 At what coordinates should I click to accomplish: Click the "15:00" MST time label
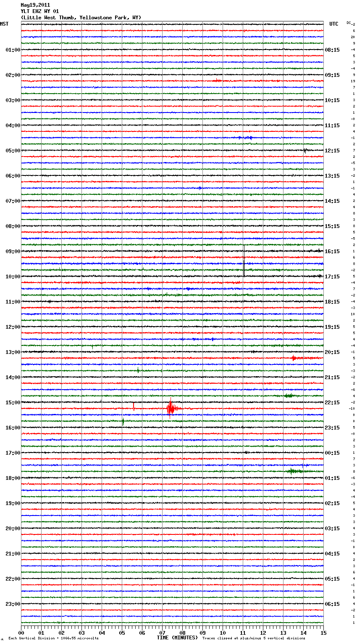click(x=13, y=403)
